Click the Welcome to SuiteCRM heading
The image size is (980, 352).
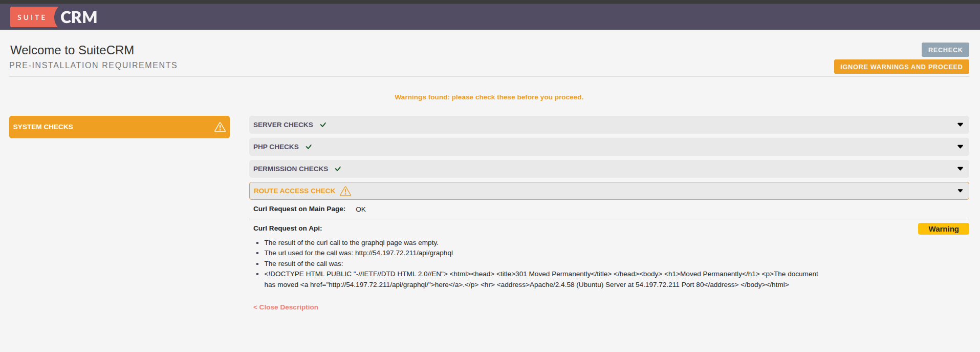(72, 50)
